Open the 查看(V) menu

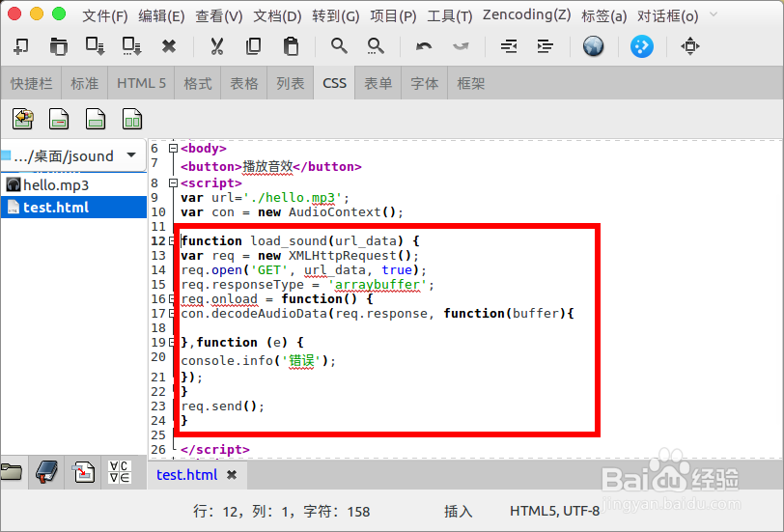(x=219, y=16)
